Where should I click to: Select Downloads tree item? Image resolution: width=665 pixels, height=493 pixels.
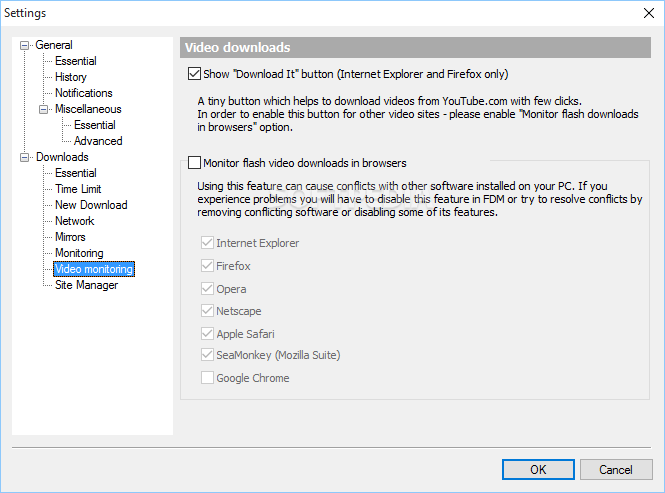coord(62,157)
